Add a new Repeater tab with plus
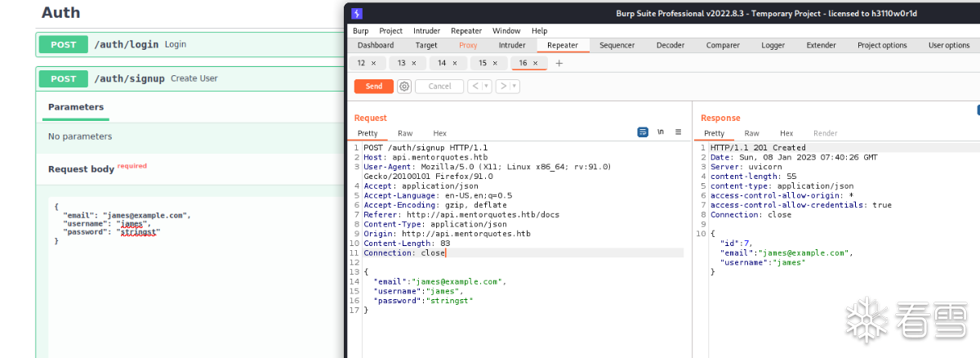This screenshot has width=980, height=358. coord(559,63)
